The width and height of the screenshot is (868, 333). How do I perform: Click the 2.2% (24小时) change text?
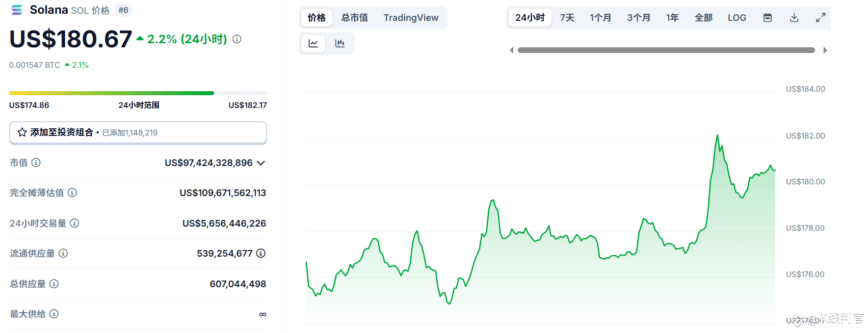tap(187, 39)
